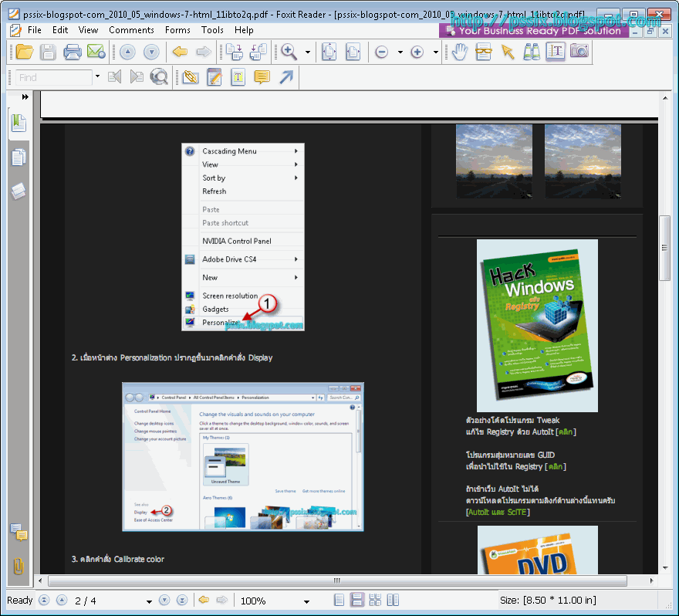
Task: Open the Layers panel in the sidebar
Action: click(19, 191)
